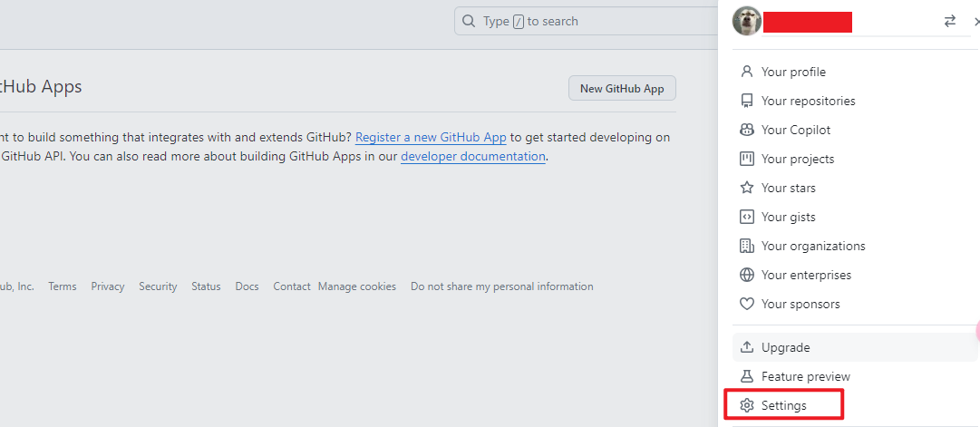Viewport: 980px width, 427px height.
Task: Click the heart icon for sponsors
Action: (747, 304)
